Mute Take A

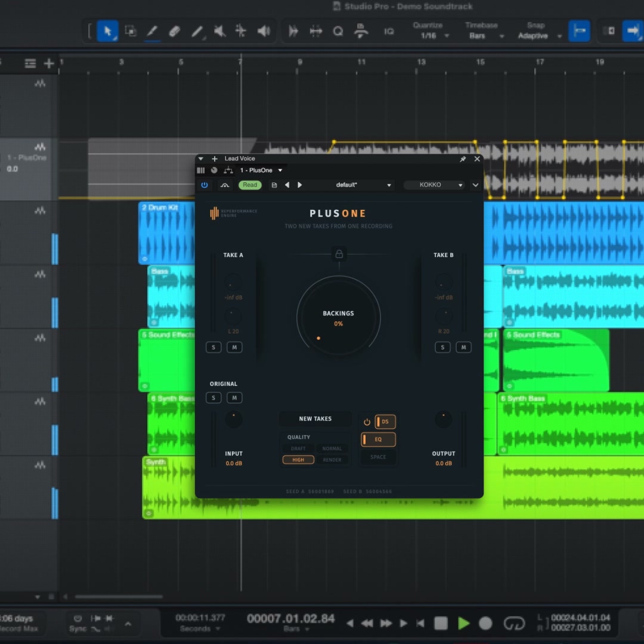[x=234, y=348]
